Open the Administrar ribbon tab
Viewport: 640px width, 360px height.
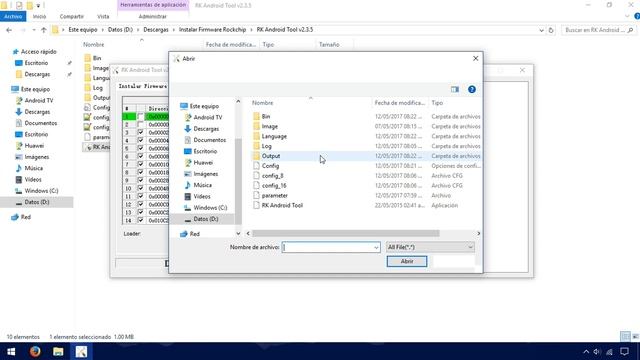(152, 16)
